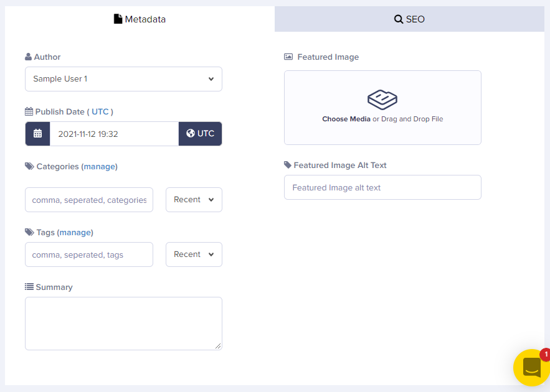550x392 pixels.
Task: Click the UTC globe timezone button
Action: click(x=201, y=134)
